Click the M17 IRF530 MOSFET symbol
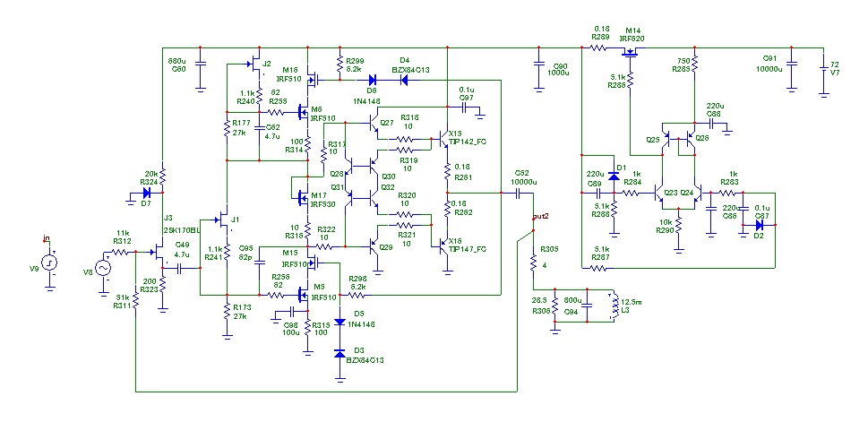Screen dimensions: 868x422 pos(302,195)
